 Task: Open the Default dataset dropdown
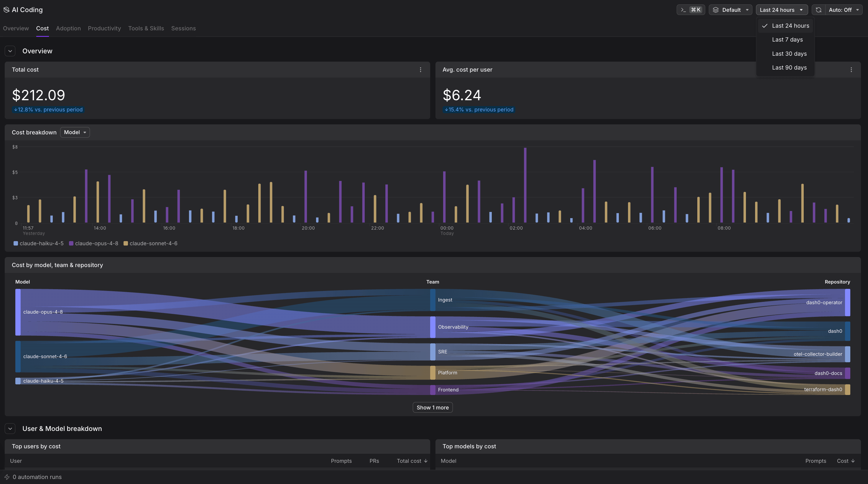pyautogui.click(x=730, y=10)
